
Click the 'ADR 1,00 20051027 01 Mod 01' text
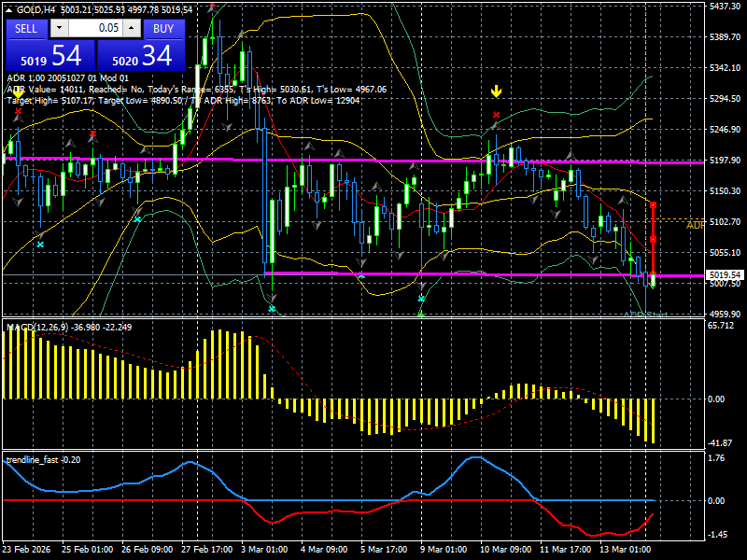(x=67, y=78)
